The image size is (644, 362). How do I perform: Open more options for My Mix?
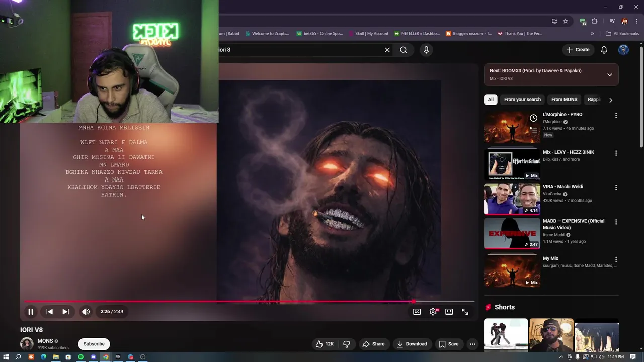[x=616, y=260]
